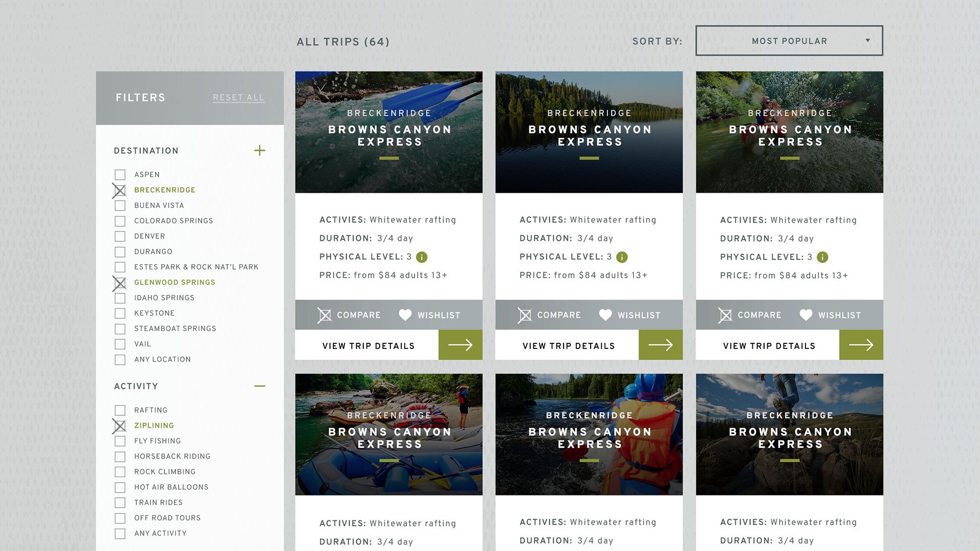Enable the Colorado Springs filter checkbox
980x551 pixels.
pos(120,221)
